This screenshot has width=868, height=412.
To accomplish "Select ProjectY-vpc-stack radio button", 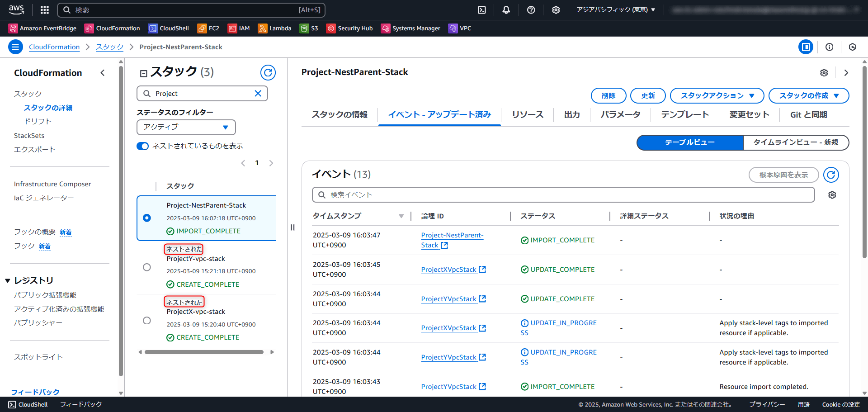I will point(147,267).
